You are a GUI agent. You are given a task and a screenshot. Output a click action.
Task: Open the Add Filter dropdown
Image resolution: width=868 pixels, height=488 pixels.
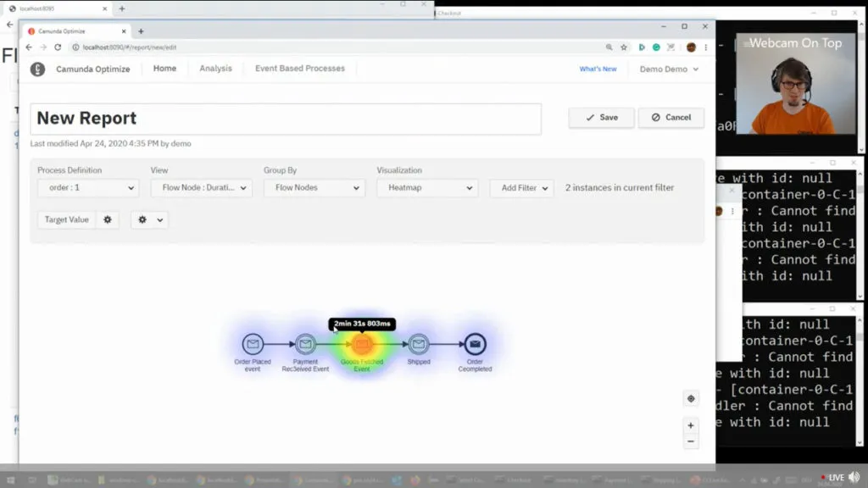522,188
